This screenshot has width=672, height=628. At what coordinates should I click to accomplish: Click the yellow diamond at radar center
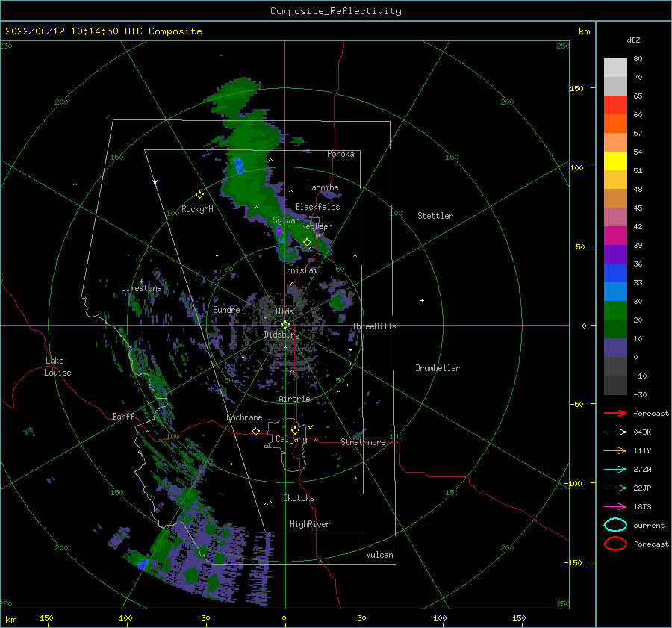(285, 325)
